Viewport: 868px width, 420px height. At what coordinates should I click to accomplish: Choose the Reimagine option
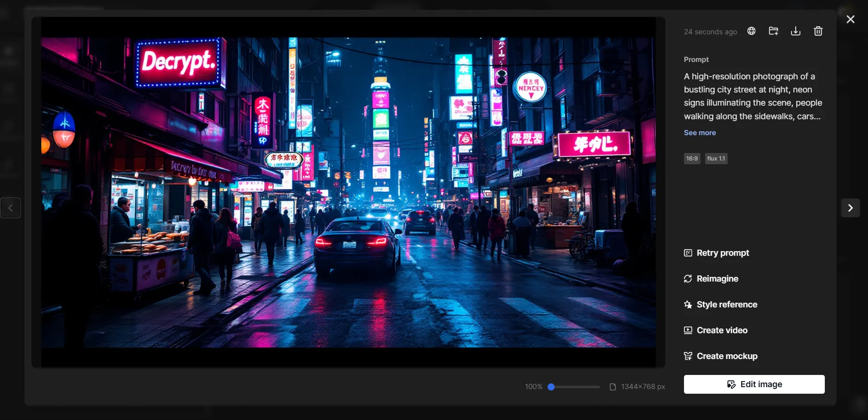pyautogui.click(x=717, y=279)
